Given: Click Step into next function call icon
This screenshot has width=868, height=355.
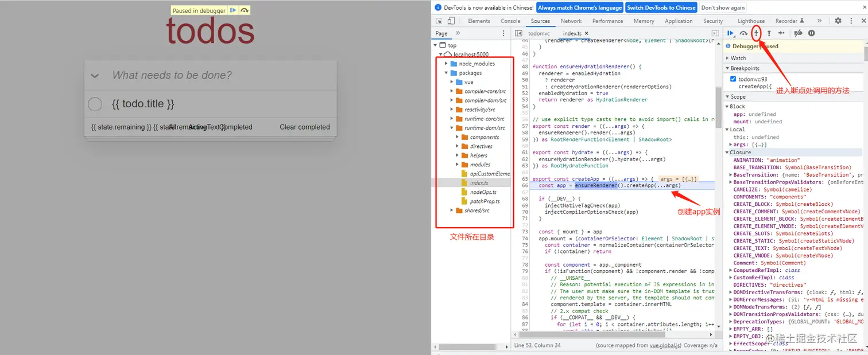Looking at the screenshot, I should click(757, 33).
